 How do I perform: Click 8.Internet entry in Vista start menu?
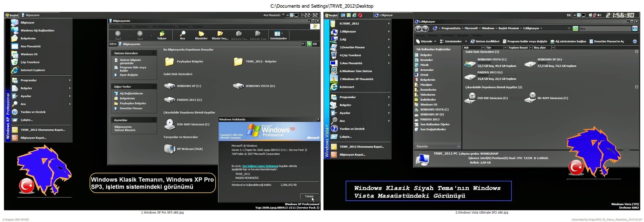click(x=360, y=87)
